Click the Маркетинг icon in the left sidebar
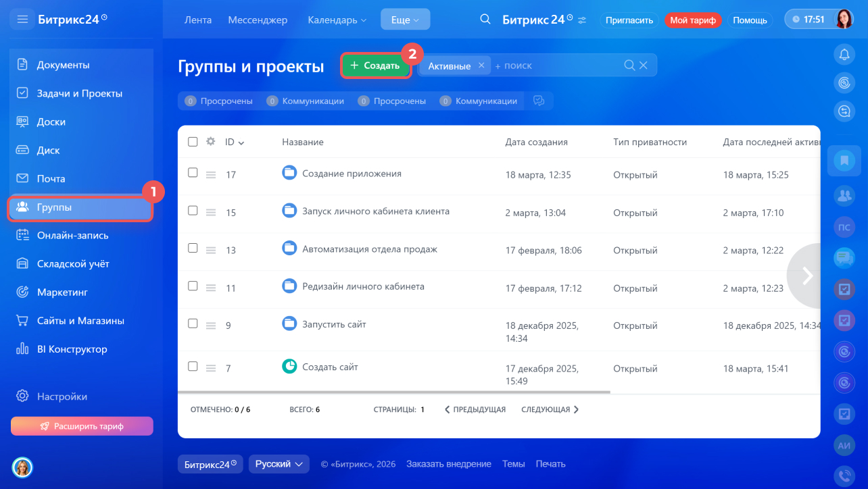The width and height of the screenshot is (868, 489). [22, 292]
